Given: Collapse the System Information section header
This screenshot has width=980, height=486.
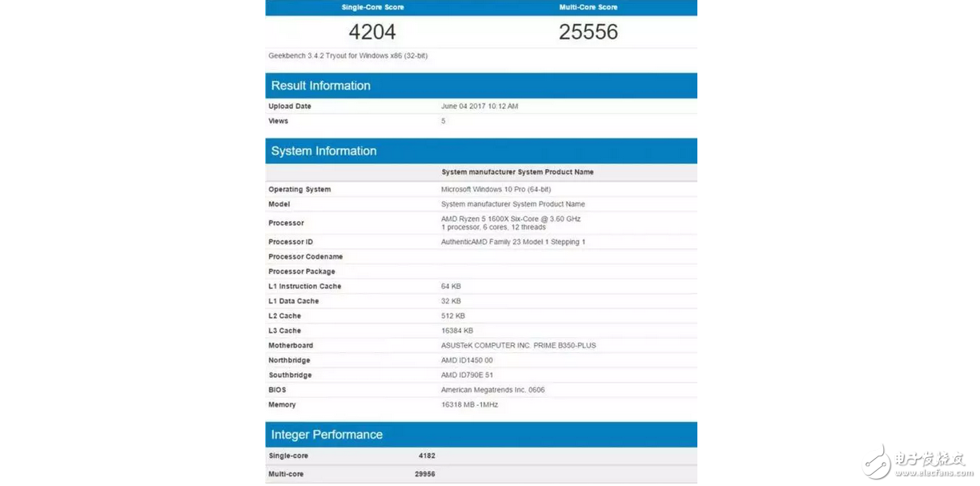Looking at the screenshot, I should [323, 151].
